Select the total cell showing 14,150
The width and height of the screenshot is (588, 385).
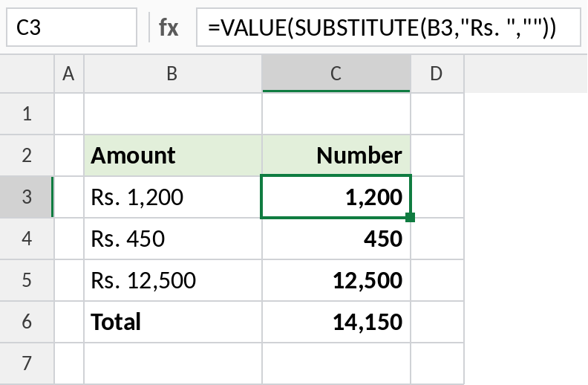[336, 322]
